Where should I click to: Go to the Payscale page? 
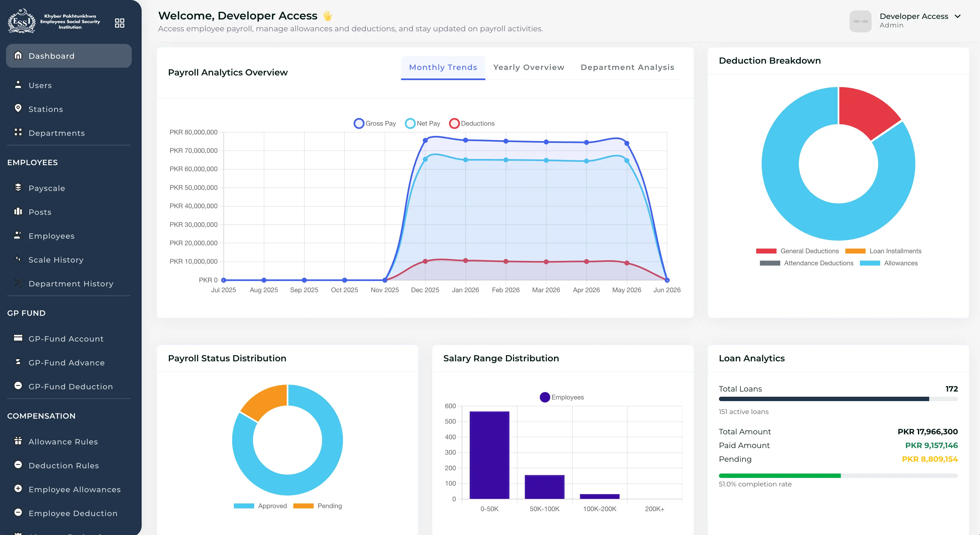click(x=69, y=188)
